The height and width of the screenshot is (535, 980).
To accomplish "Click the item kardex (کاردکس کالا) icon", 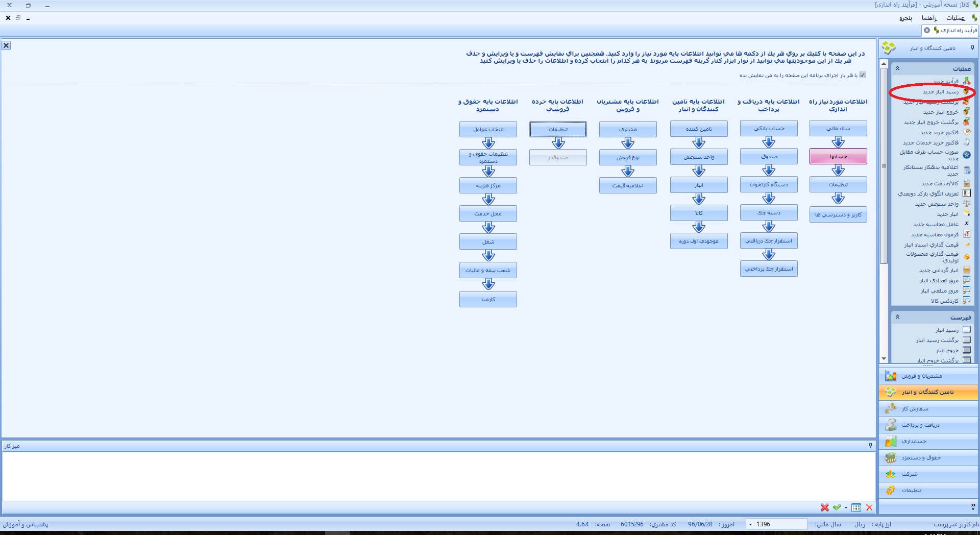I will pos(966,301).
